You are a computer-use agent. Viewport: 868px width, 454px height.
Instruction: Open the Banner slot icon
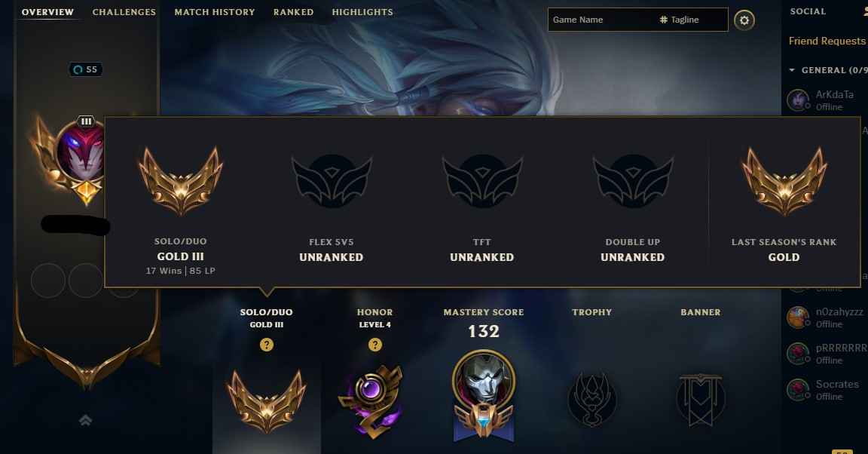click(x=700, y=399)
